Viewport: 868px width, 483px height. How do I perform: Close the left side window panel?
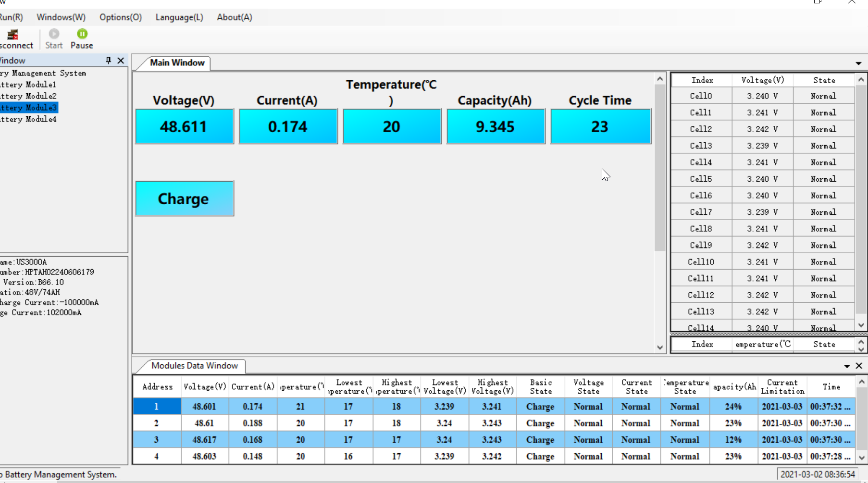click(x=121, y=61)
